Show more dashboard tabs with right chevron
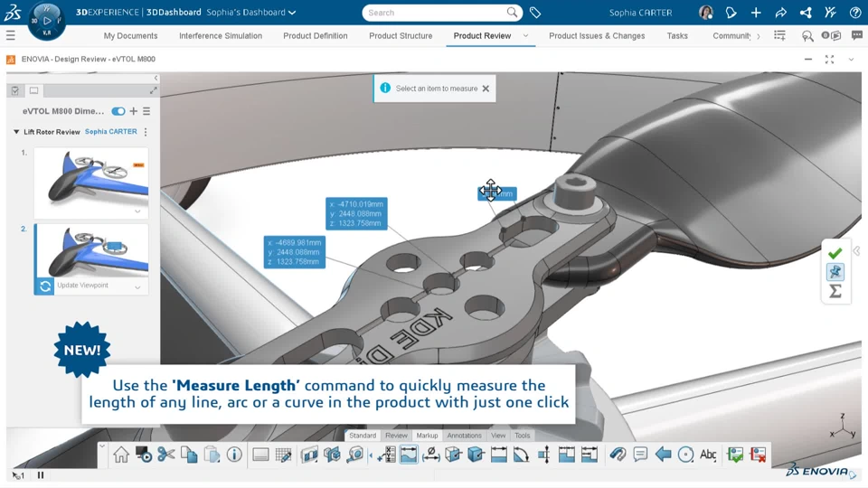 758,36
